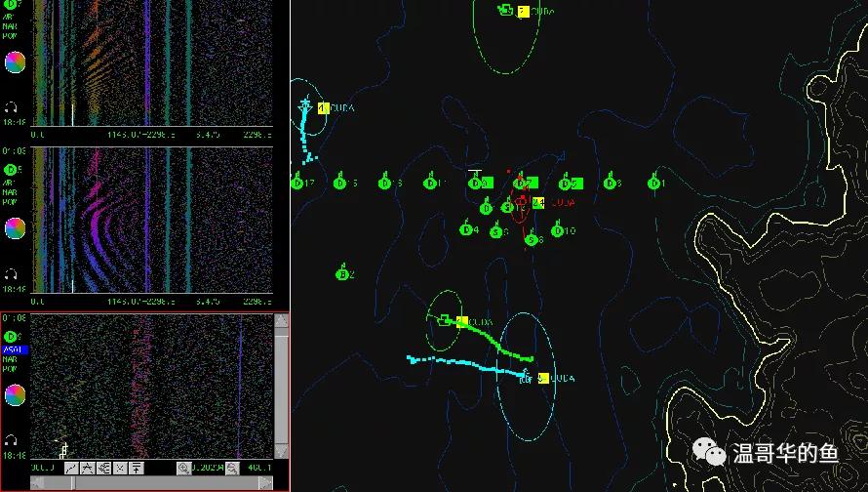
Task: Click the horizontal scrollbar left arrow
Action: pos(37,483)
